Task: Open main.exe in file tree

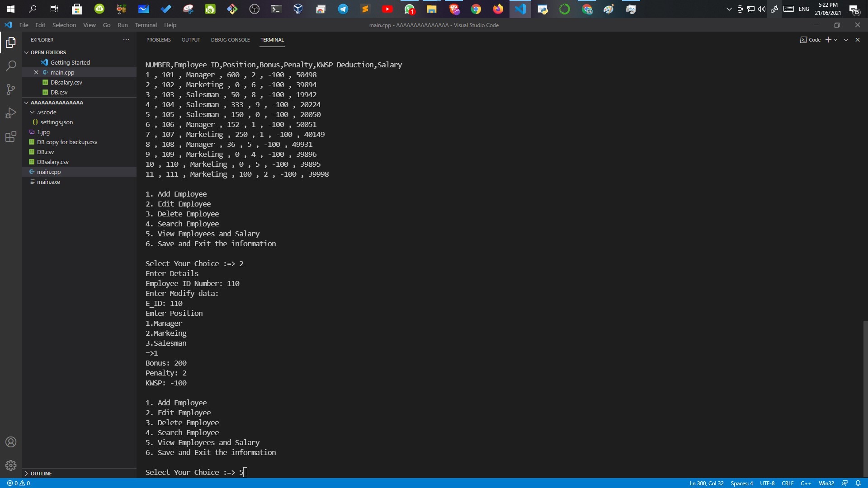Action: tap(48, 182)
